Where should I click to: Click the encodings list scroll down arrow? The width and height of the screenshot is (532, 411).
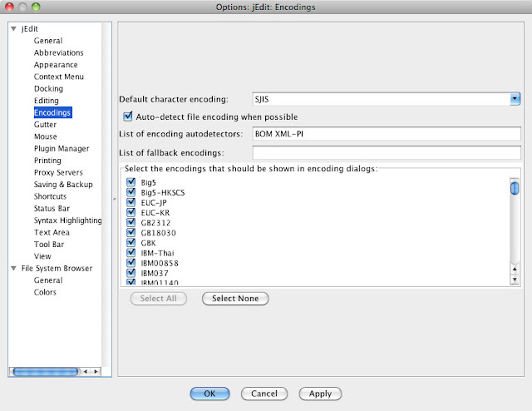coord(515,280)
